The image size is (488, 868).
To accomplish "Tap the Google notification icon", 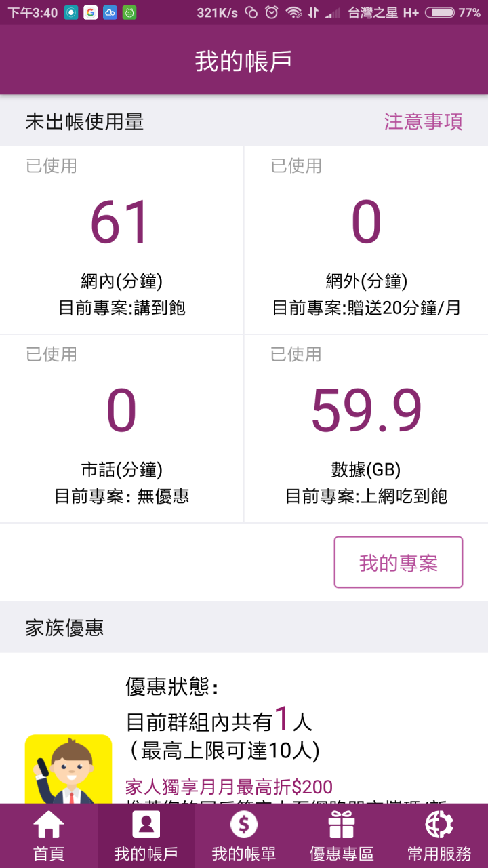I will [90, 12].
